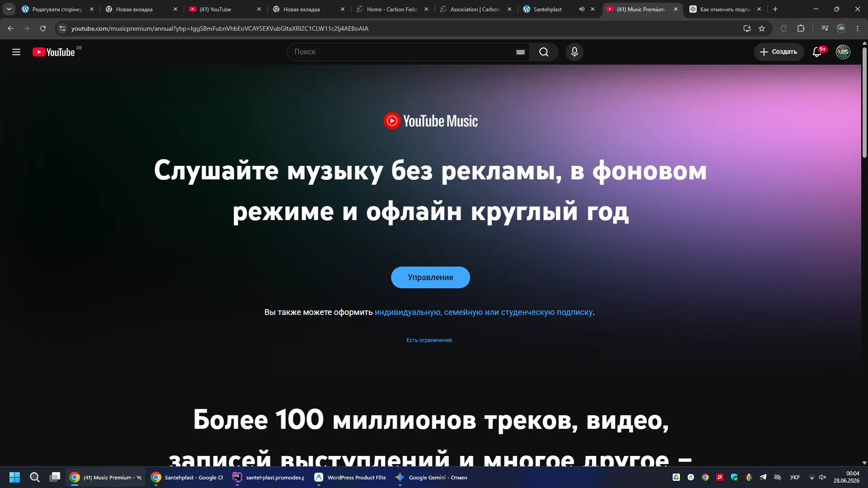Click the scrollbar down arrow
This screenshot has width=868, height=488.
[x=864, y=463]
